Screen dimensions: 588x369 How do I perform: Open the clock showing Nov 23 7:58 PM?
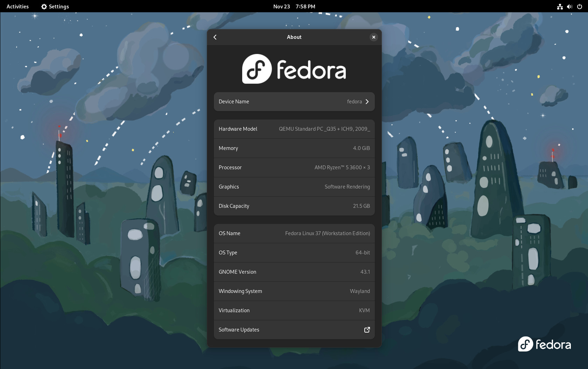click(294, 6)
